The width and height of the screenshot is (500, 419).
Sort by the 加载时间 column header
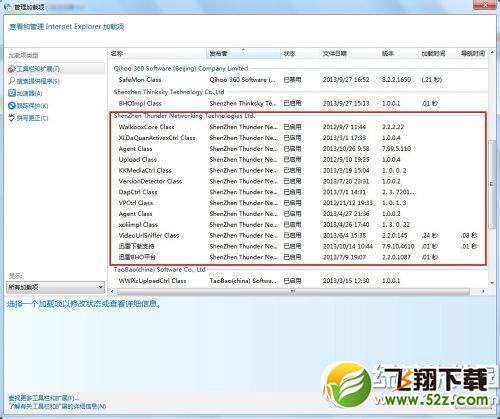click(438, 53)
